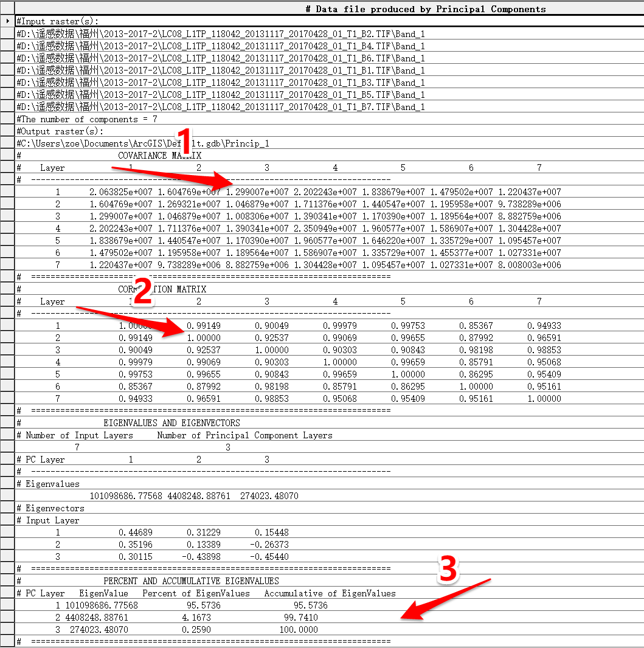Click accumulative value 99.7410
Viewport: 644px width, 648px height.
tap(301, 618)
